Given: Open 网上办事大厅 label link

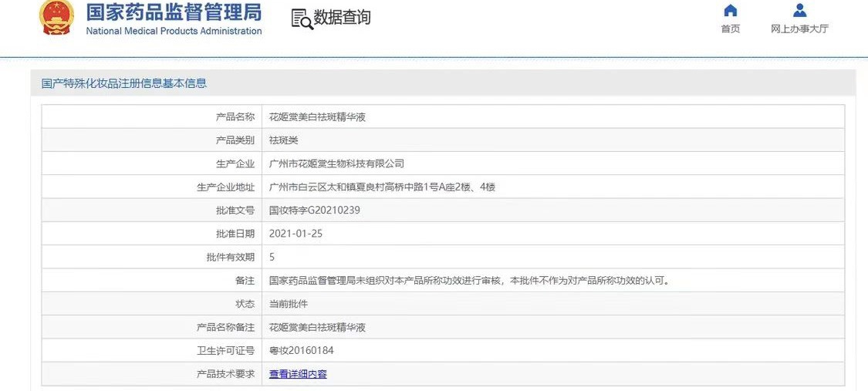Looking at the screenshot, I should point(799,29).
